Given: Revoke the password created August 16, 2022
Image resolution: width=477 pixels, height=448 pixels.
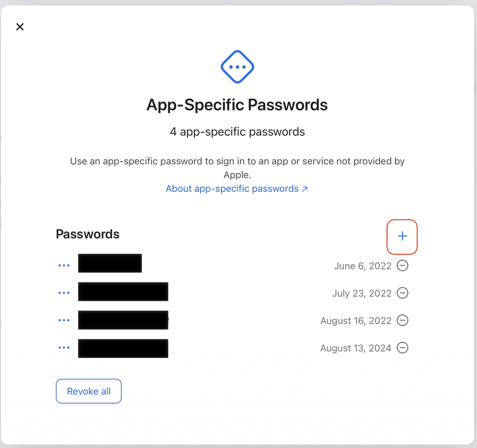Looking at the screenshot, I should click(403, 320).
